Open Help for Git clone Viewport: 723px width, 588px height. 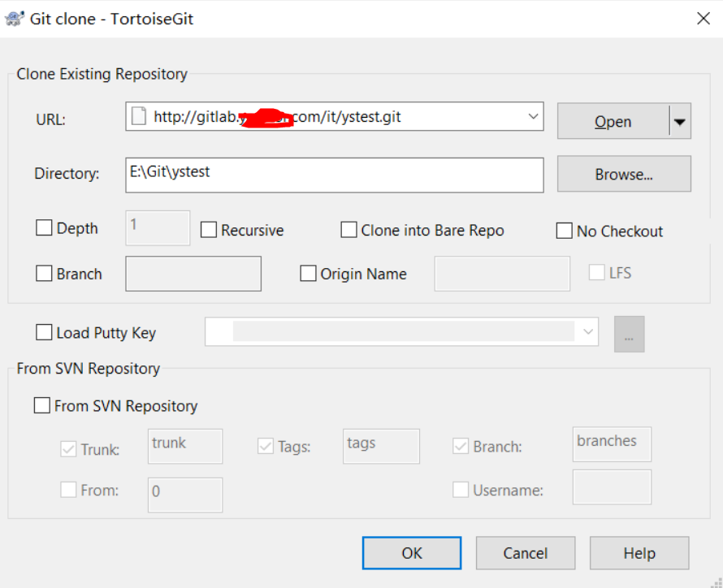[x=639, y=553]
